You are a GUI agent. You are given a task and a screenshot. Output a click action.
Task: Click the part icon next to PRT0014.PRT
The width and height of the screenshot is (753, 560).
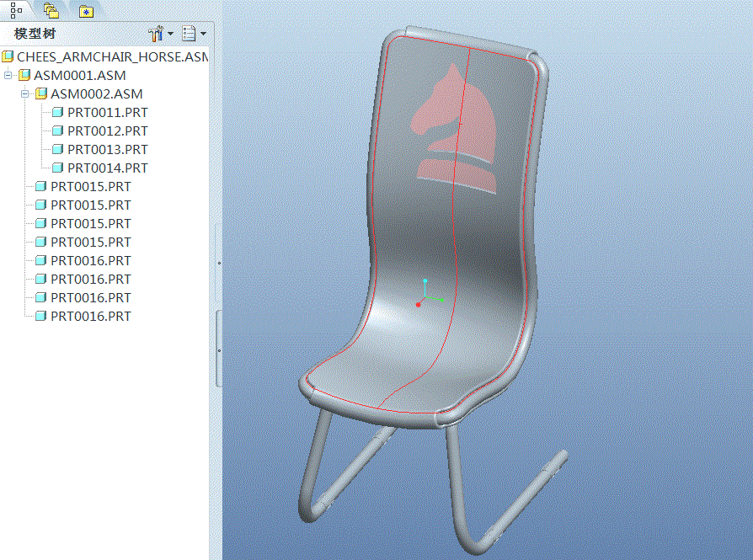click(57, 168)
